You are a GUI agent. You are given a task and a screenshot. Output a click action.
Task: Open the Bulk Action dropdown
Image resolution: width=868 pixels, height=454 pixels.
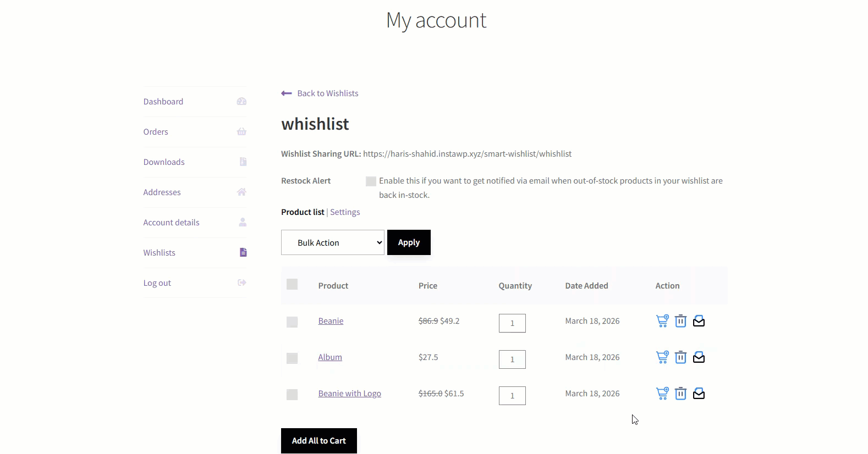coord(333,242)
